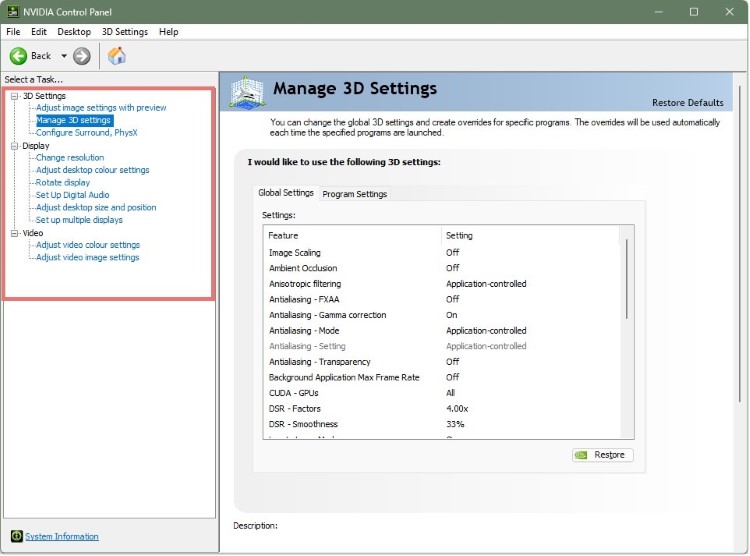The height and width of the screenshot is (556, 750).
Task: Open Rotate display task
Action: coord(63,182)
